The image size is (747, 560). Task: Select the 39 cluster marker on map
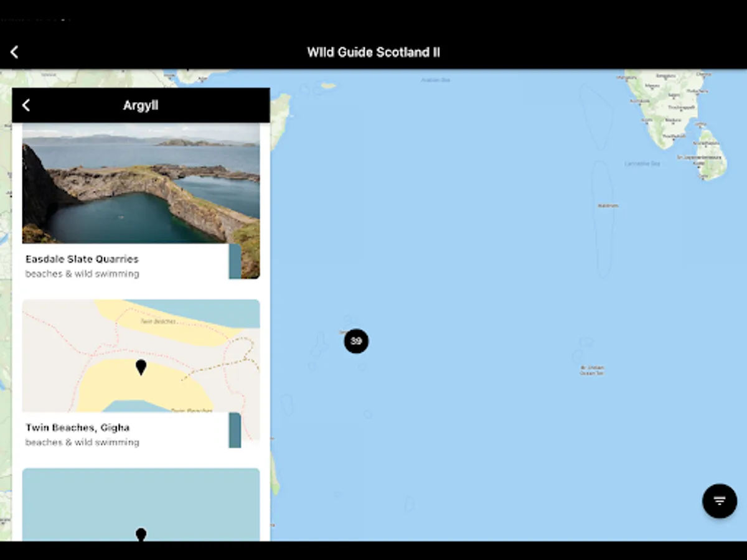[356, 341]
